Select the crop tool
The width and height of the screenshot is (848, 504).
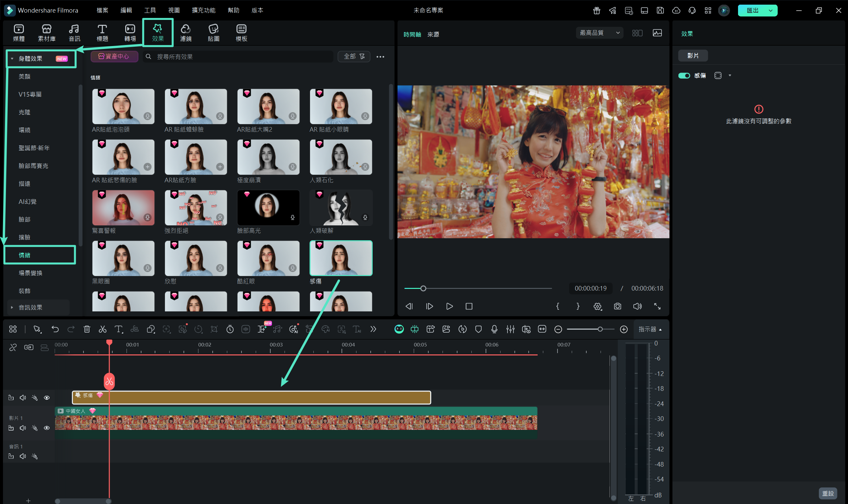tap(214, 329)
